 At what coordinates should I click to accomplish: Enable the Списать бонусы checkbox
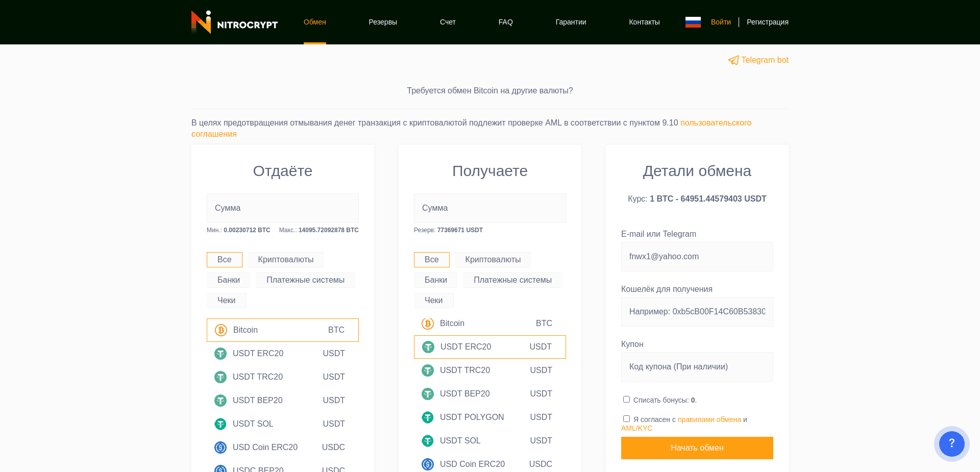tap(626, 399)
